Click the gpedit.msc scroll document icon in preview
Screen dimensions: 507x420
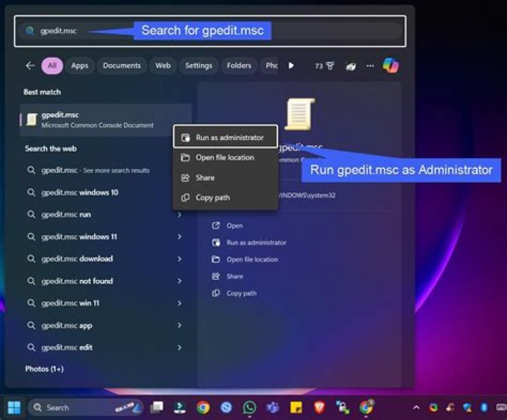(300, 114)
